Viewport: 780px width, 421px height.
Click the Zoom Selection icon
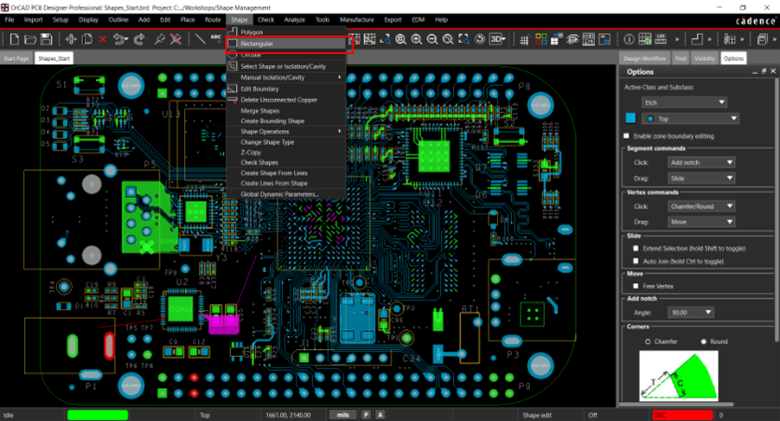[464, 39]
